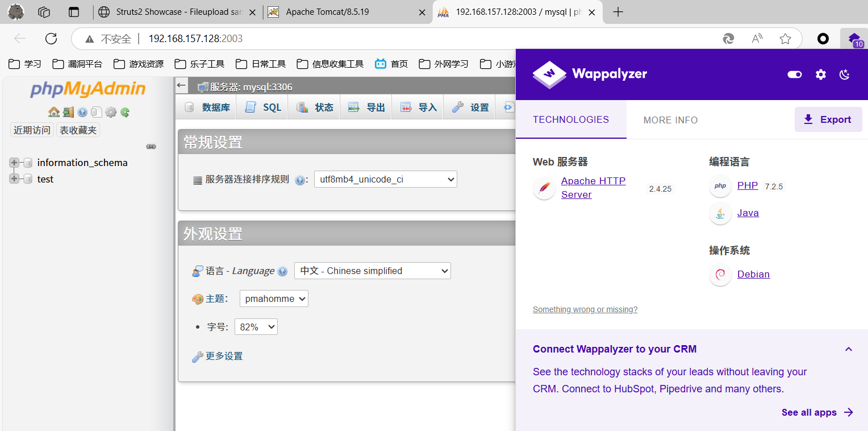Image resolution: width=868 pixels, height=431 pixels.
Task: Click help icon next to Language label
Action: pyautogui.click(x=282, y=271)
